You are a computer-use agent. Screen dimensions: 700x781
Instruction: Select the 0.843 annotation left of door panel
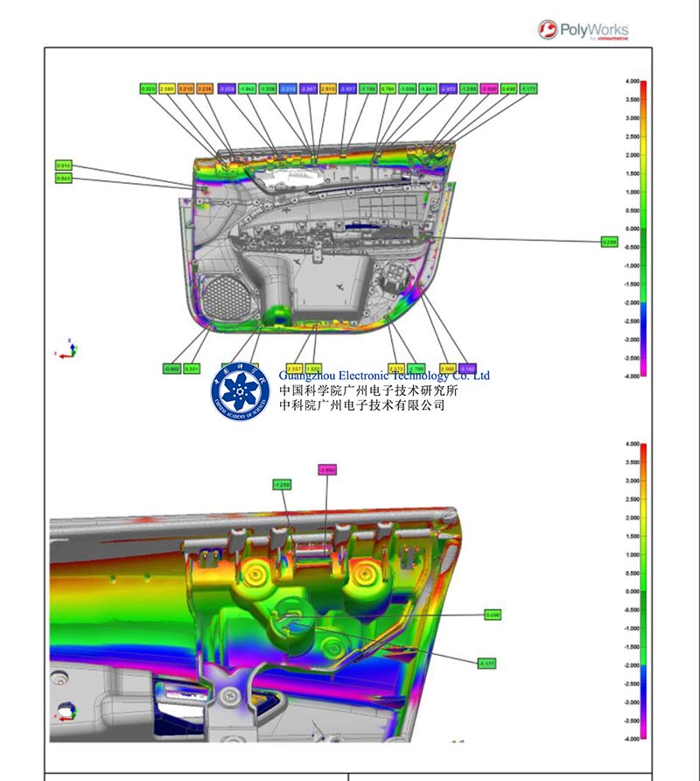click(63, 179)
